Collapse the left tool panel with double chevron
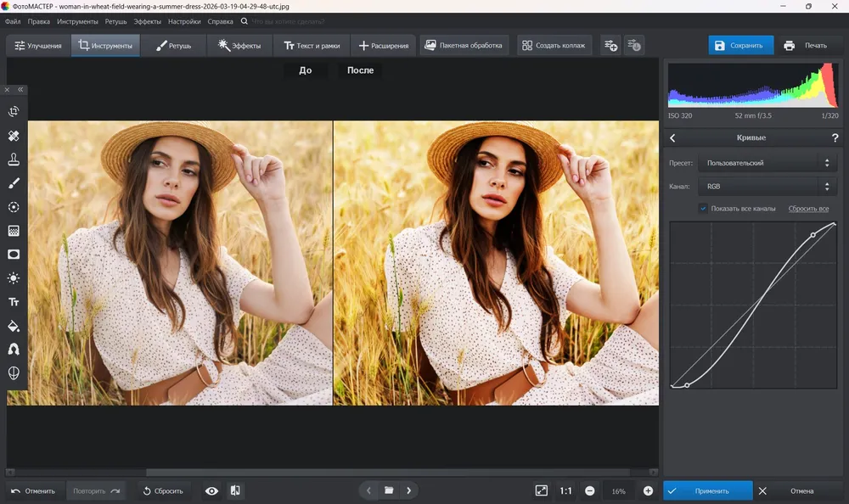Screen dimensions: 849x504 coord(20,90)
